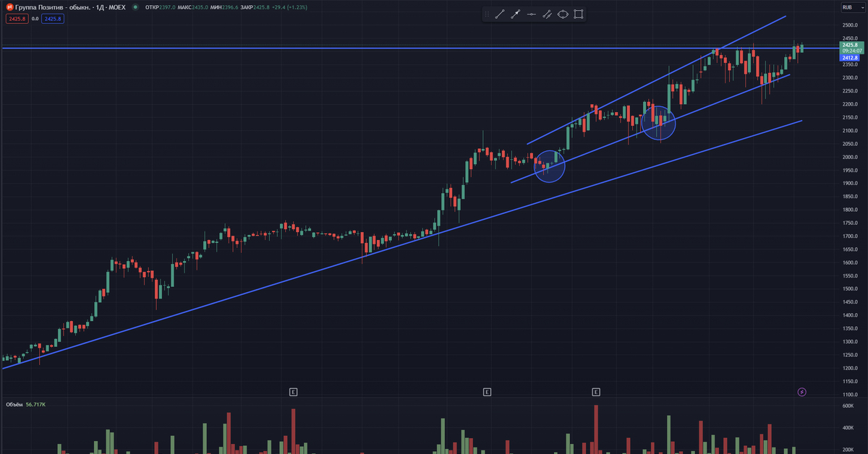
Task: Select the upper circled ellipse drawing
Action: tap(658, 122)
